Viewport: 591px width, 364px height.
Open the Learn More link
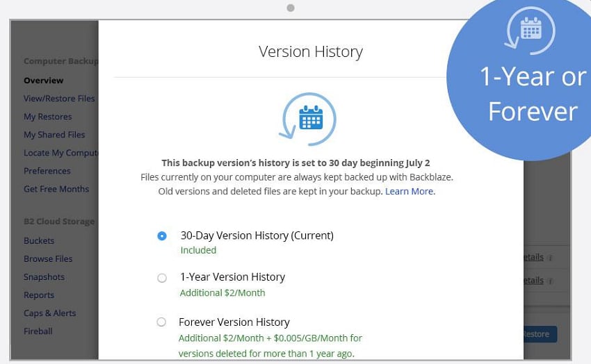[x=410, y=191]
